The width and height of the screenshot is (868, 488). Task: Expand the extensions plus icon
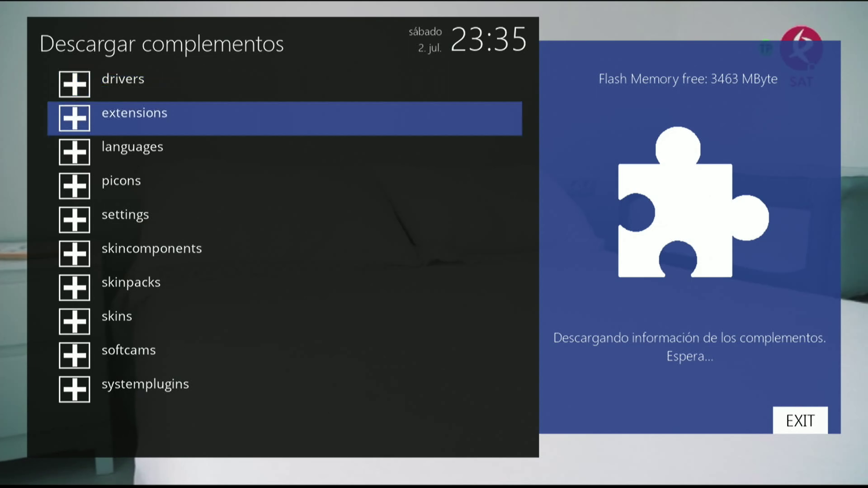(75, 118)
